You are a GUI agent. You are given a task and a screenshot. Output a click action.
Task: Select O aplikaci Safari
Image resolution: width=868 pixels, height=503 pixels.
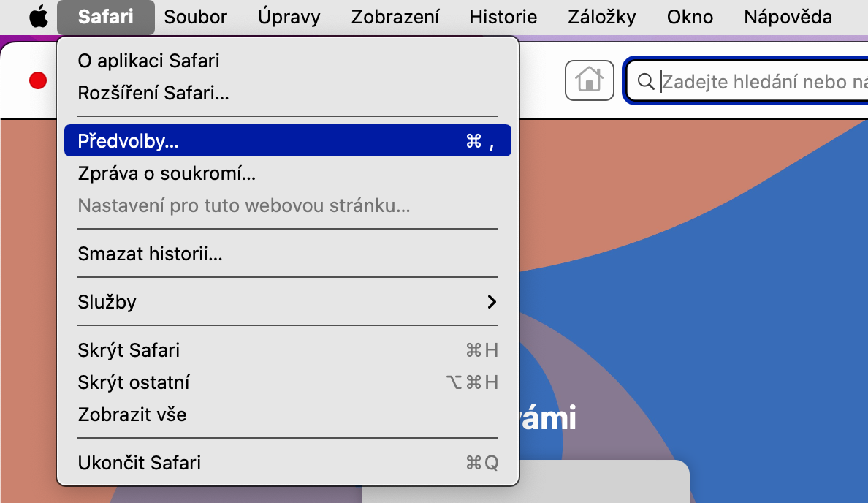point(288,61)
